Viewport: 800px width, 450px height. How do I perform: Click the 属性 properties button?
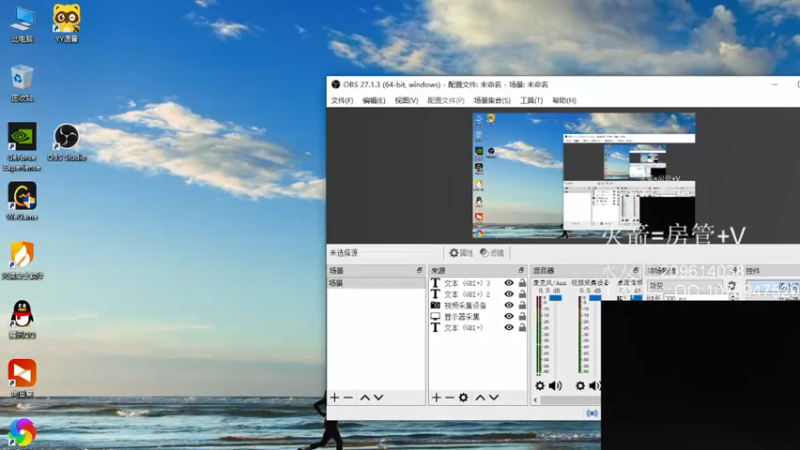click(461, 253)
